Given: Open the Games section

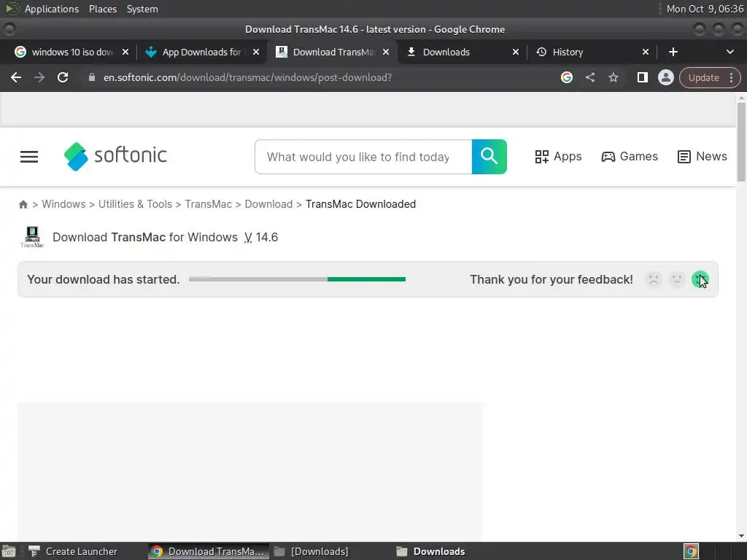Looking at the screenshot, I should 630,157.
